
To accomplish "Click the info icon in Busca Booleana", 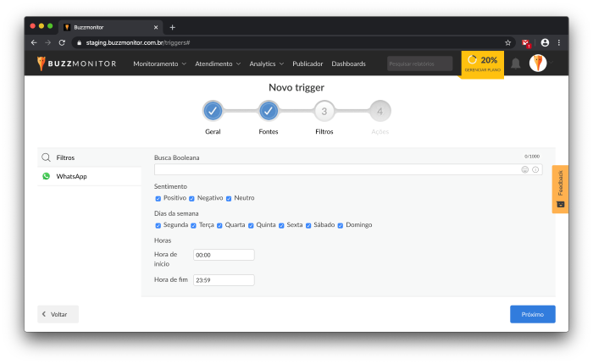I will [535, 169].
